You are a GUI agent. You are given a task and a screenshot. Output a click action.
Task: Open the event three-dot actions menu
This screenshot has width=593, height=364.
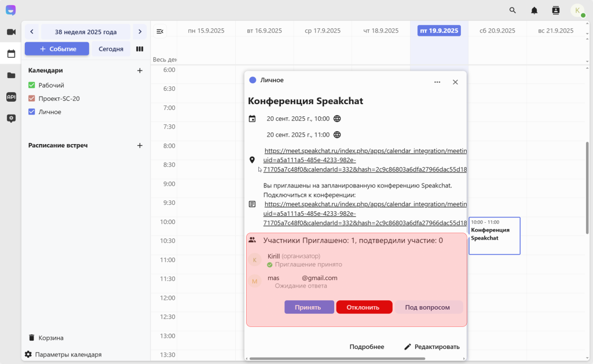tap(437, 82)
